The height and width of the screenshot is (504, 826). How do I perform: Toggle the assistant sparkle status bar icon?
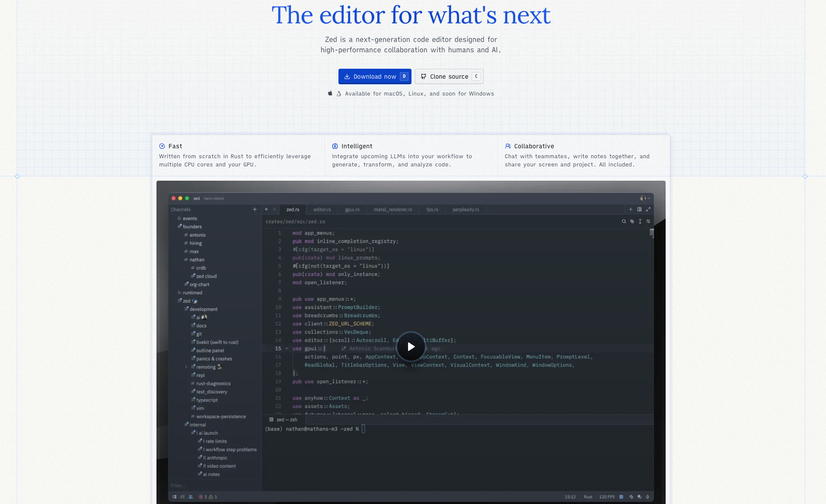click(631, 497)
